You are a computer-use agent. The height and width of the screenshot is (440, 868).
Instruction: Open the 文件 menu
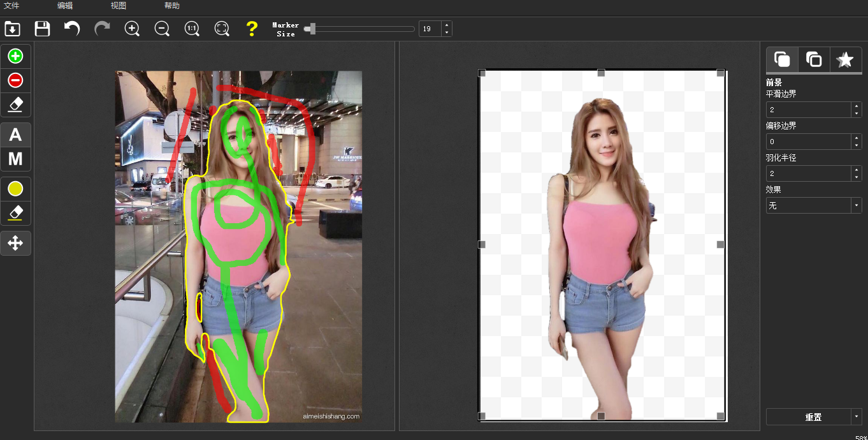(x=11, y=6)
